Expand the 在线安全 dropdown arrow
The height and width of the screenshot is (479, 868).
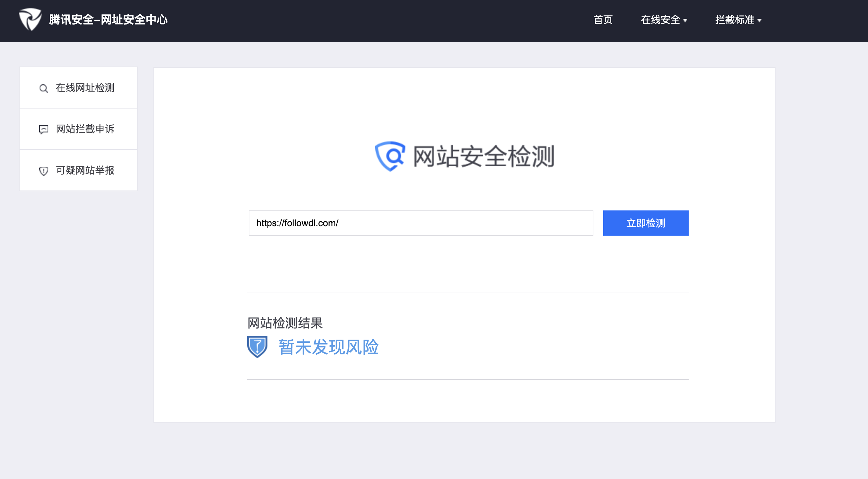[685, 21]
